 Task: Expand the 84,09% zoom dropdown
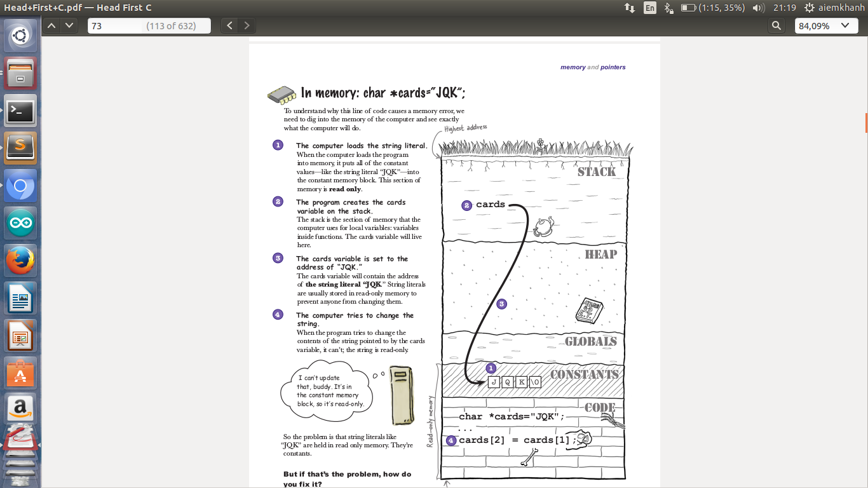825,25
